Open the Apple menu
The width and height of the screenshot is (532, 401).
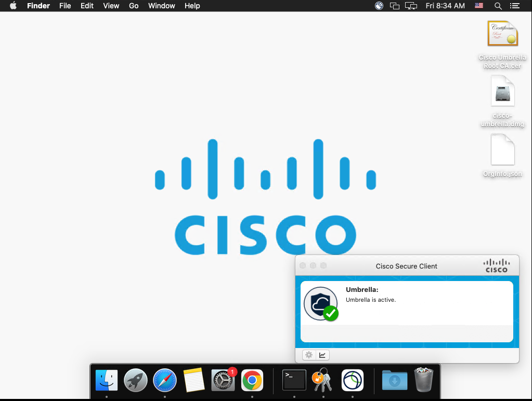13,6
